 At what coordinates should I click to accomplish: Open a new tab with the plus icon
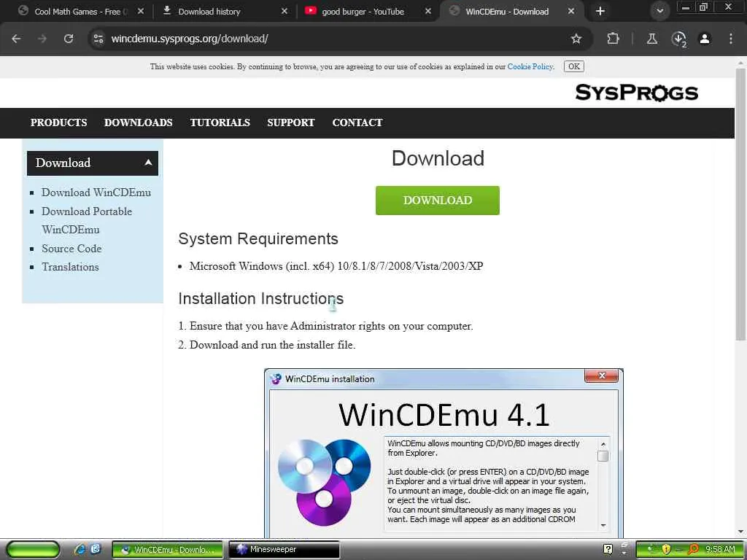(x=600, y=11)
